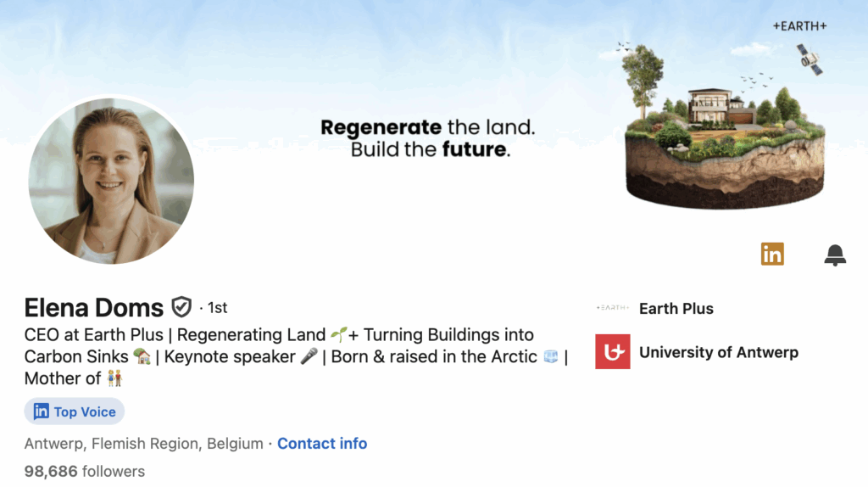This screenshot has width=868, height=487.
Task: Click the LinkedIn icon in Top Voice badge
Action: pyautogui.click(x=41, y=411)
